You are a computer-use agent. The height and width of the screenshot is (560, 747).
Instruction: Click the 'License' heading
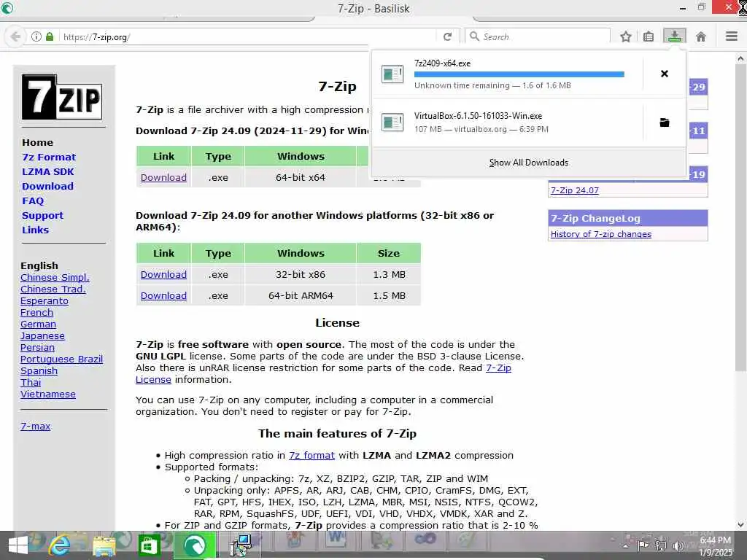coord(337,323)
